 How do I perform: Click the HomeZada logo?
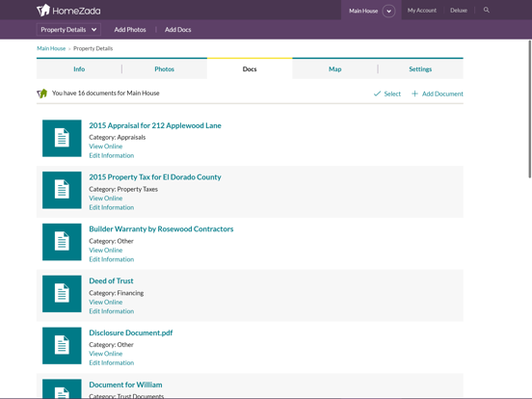click(68, 11)
